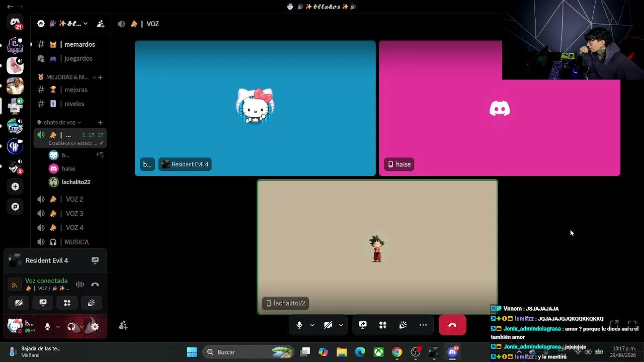Open File Explorer from taskbar
Image resolution: width=644 pixels, height=362 pixels.
(342, 352)
